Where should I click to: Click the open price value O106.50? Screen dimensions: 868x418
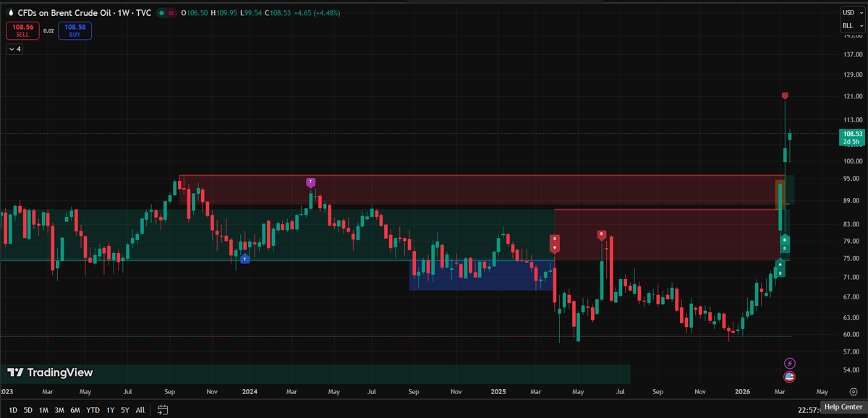194,13
